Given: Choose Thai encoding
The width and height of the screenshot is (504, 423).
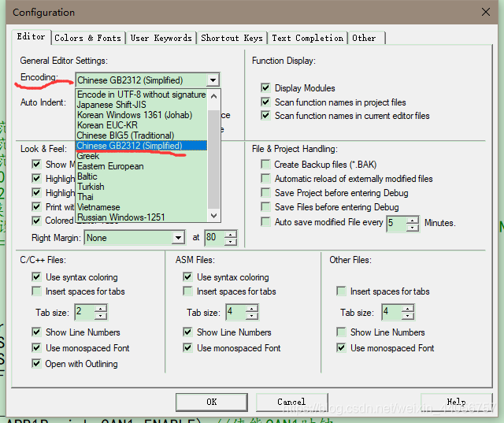Looking at the screenshot, I should point(142,197).
